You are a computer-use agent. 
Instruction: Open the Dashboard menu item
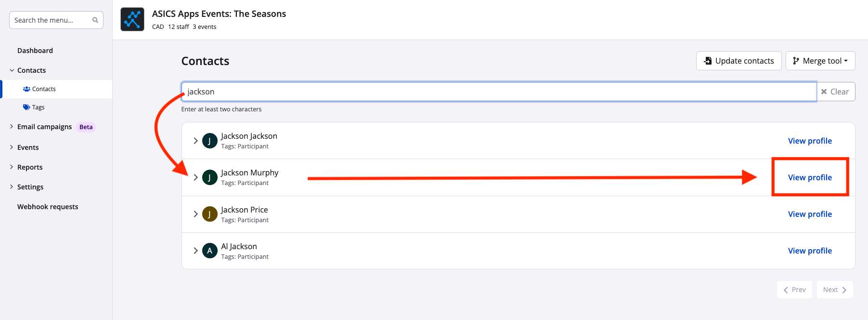35,51
